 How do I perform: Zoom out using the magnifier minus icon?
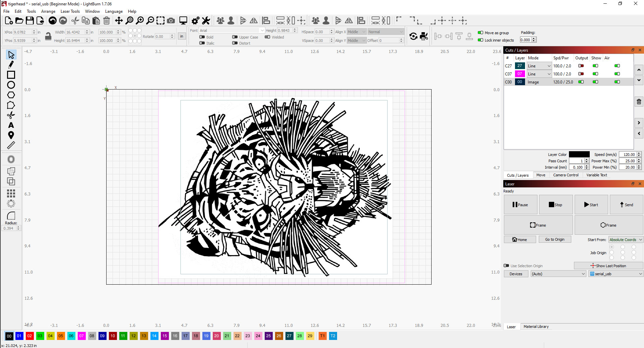(150, 21)
